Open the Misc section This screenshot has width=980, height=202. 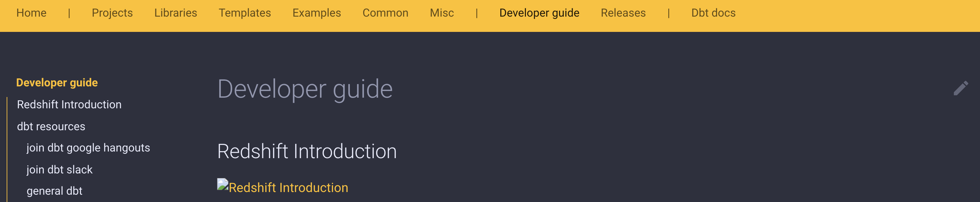coord(441,13)
